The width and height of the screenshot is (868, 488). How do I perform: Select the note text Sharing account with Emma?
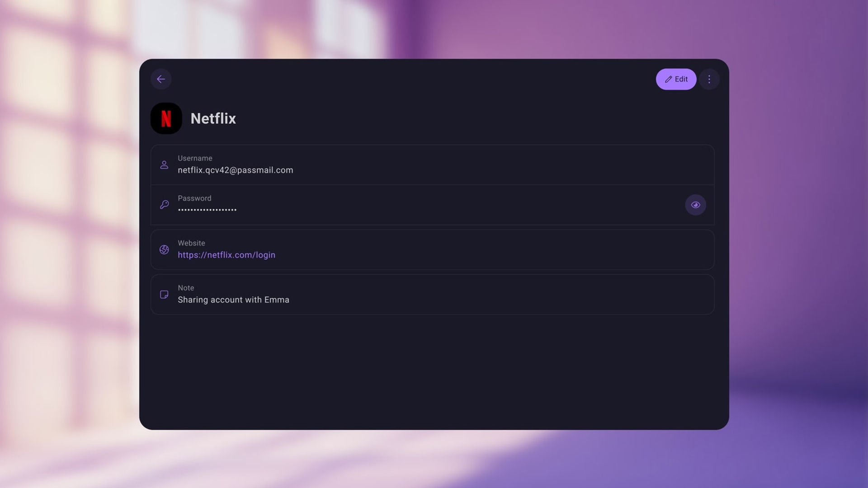233,300
